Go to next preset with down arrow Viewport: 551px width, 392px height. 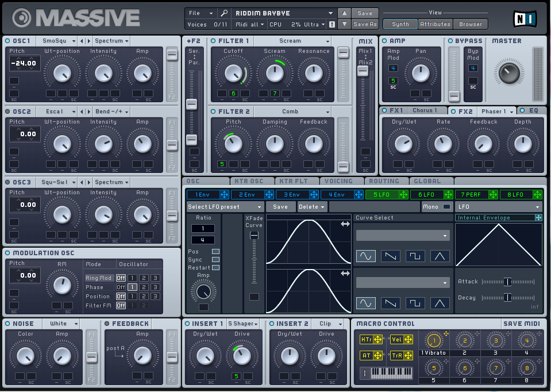344,24
